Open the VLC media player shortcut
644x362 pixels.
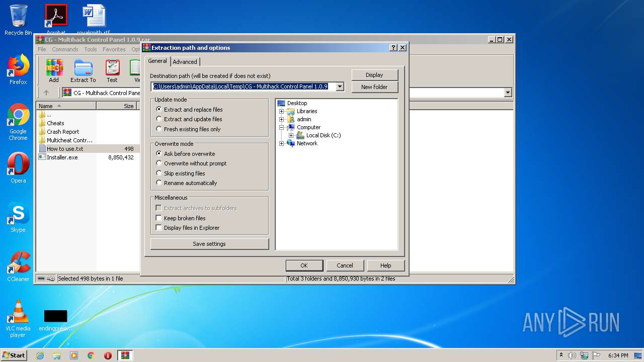point(18,319)
